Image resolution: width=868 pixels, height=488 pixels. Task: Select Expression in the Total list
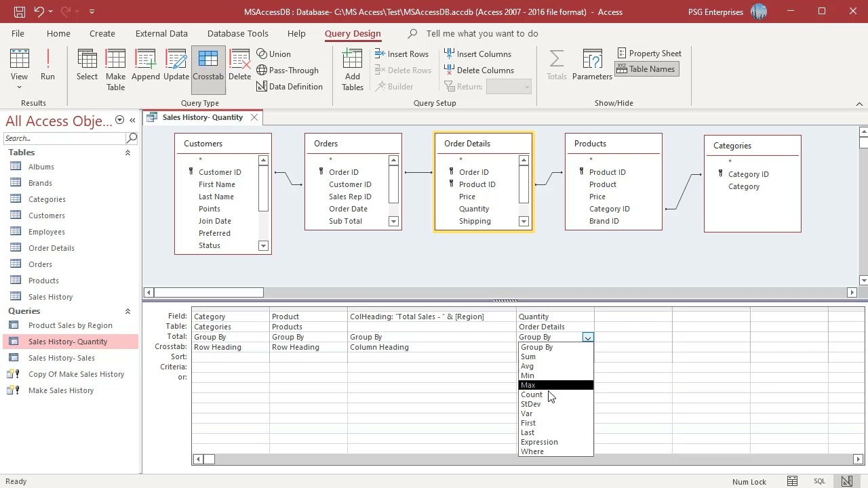pyautogui.click(x=555, y=442)
